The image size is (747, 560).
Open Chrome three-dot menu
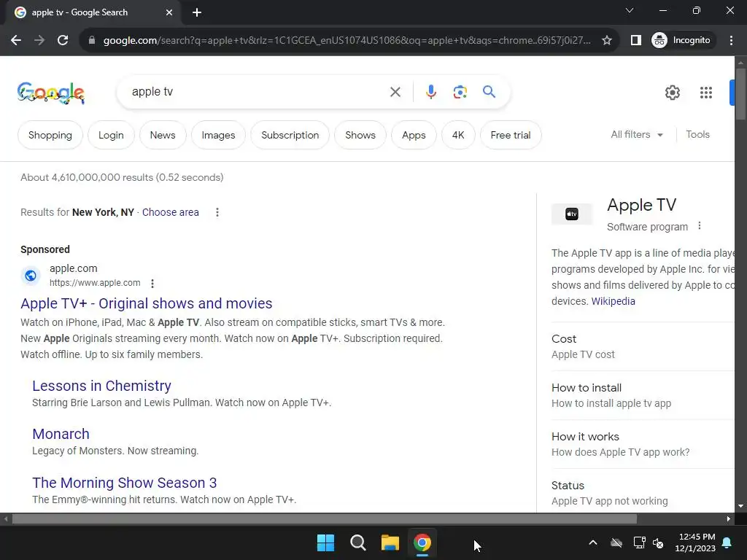(x=731, y=41)
